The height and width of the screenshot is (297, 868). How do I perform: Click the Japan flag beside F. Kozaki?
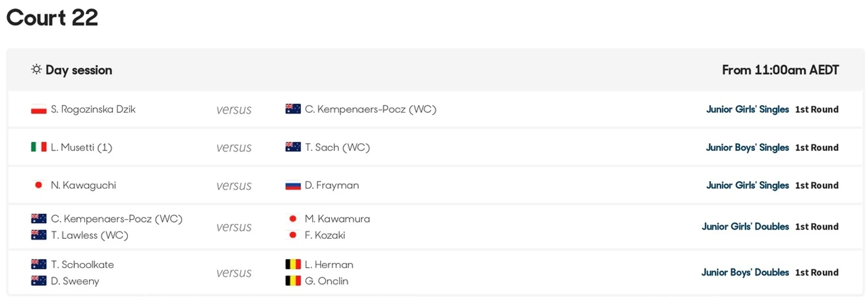click(293, 235)
